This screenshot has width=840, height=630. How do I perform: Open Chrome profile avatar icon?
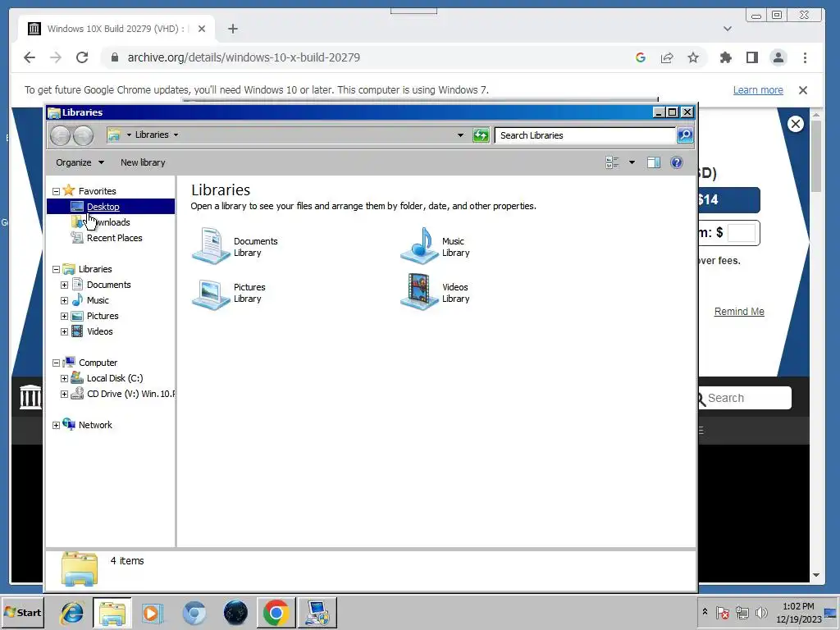click(778, 57)
